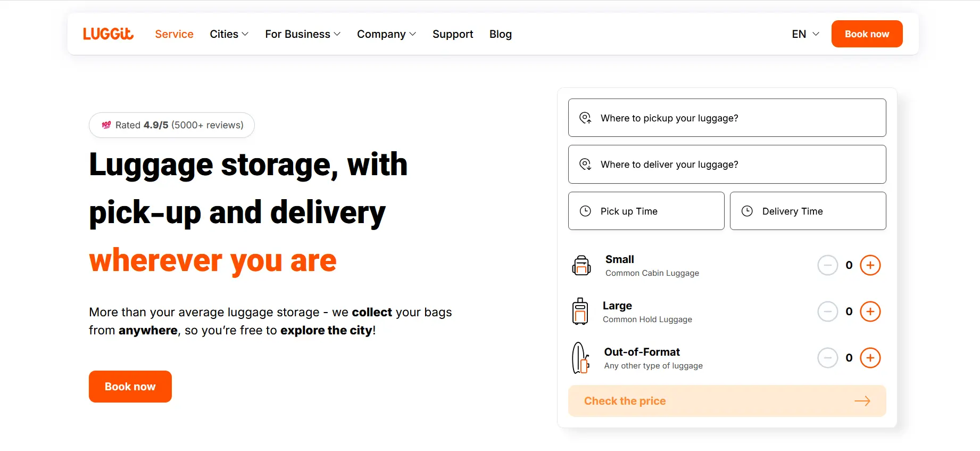Image resolution: width=980 pixels, height=451 pixels.
Task: Decrease Large luggage count with minus
Action: coord(828,311)
